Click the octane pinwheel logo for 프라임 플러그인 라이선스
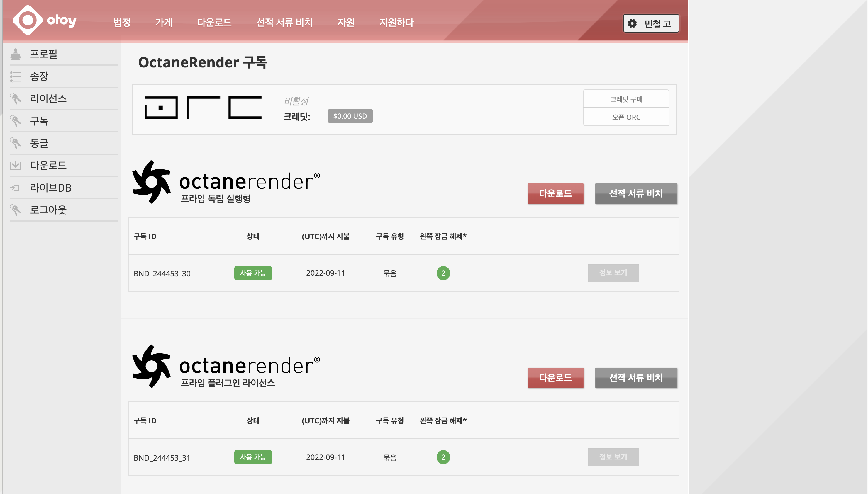Screen dimensions: 868x494 coord(151,367)
